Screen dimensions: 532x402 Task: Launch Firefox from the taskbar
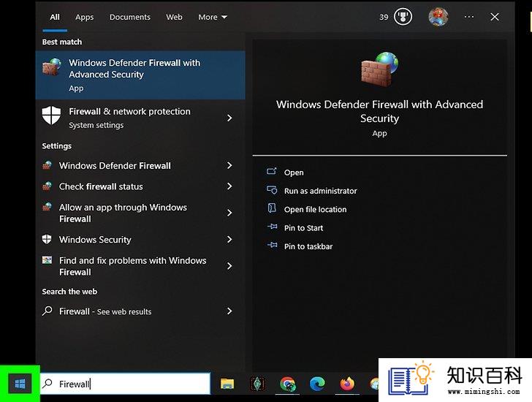point(347,384)
